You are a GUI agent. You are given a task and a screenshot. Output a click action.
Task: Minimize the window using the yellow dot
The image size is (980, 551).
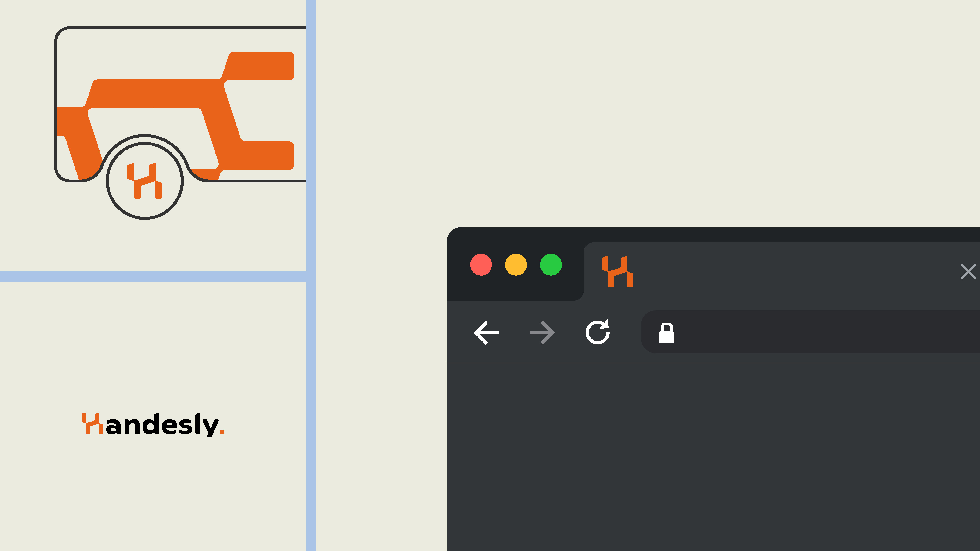point(516,265)
